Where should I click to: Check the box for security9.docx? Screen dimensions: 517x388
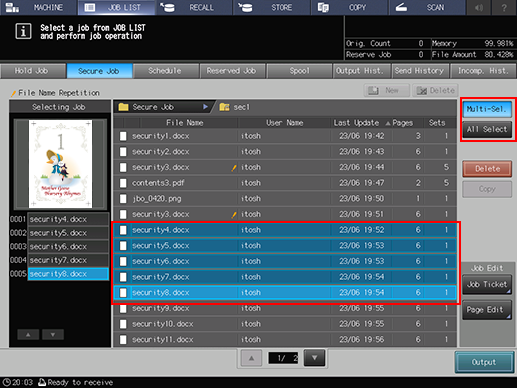point(123,308)
